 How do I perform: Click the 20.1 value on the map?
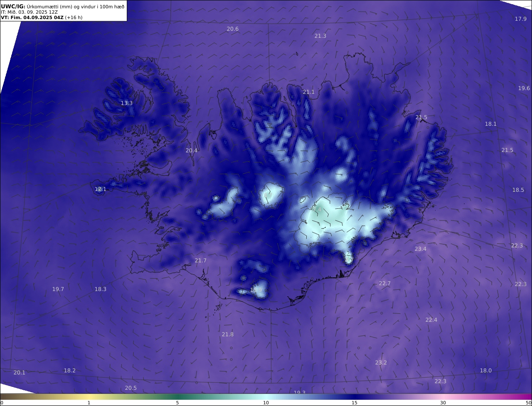click(x=20, y=372)
